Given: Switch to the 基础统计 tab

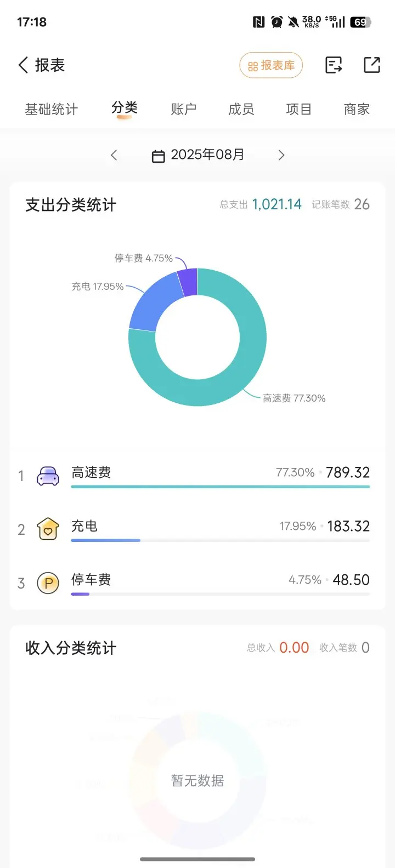Looking at the screenshot, I should pos(52,110).
